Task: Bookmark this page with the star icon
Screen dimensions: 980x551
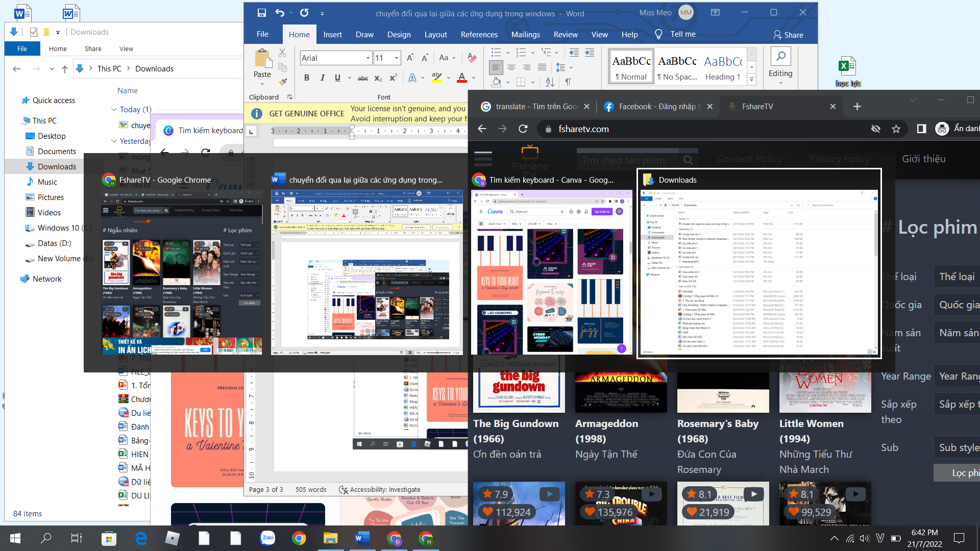Action: (x=896, y=129)
